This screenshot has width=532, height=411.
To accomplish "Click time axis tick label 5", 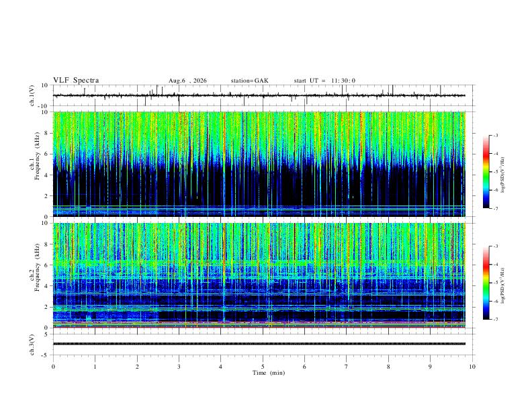I will coord(263,367).
